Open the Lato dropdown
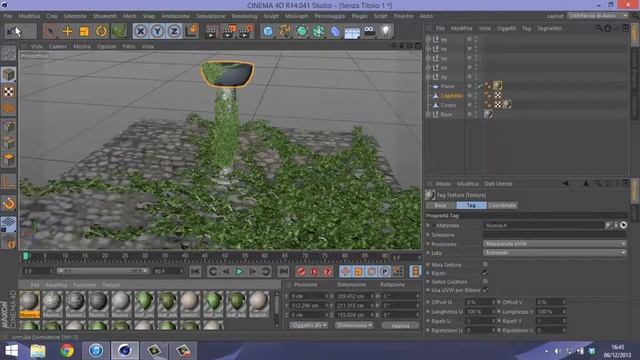This screenshot has width=640, height=360. (555, 253)
